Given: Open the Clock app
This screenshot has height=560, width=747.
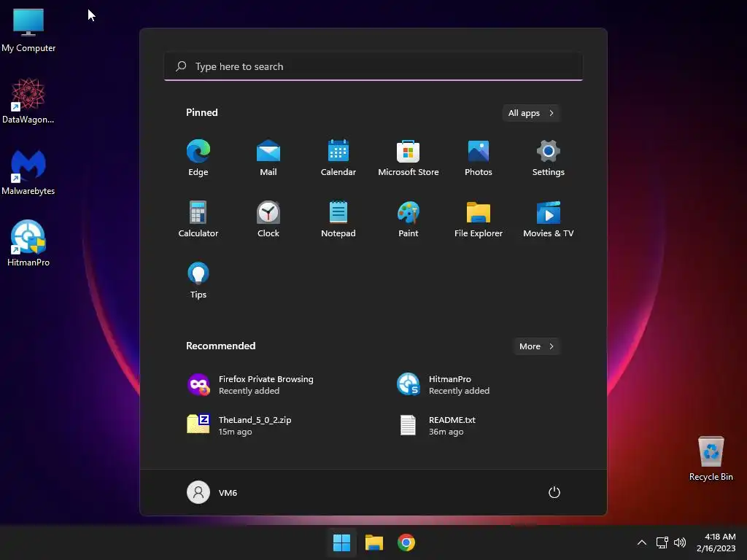Looking at the screenshot, I should click(x=268, y=219).
